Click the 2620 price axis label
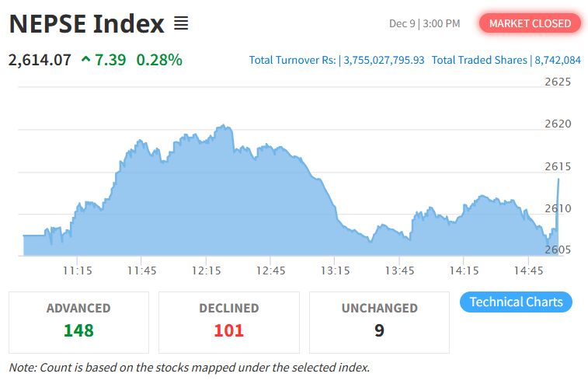Viewport: 588px width, 384px height. click(558, 124)
